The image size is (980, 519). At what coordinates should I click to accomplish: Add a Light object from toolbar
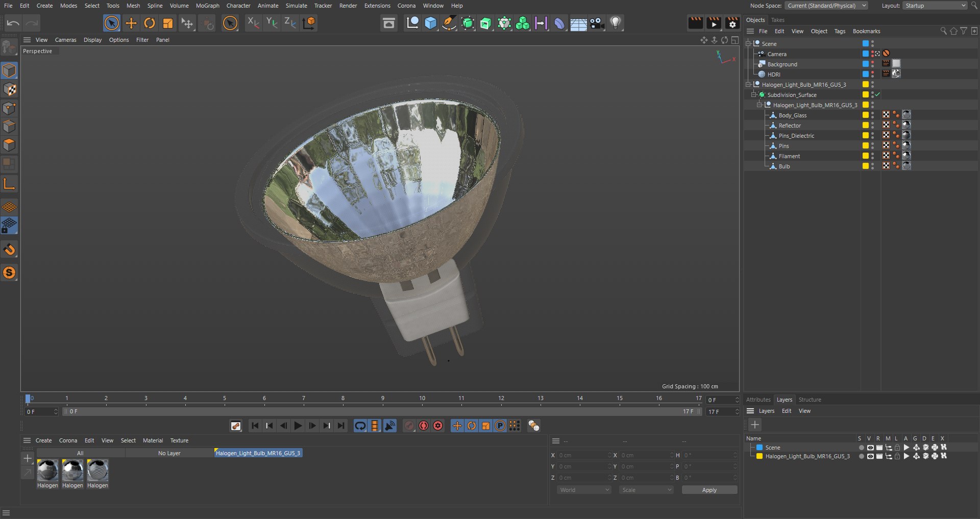point(616,23)
